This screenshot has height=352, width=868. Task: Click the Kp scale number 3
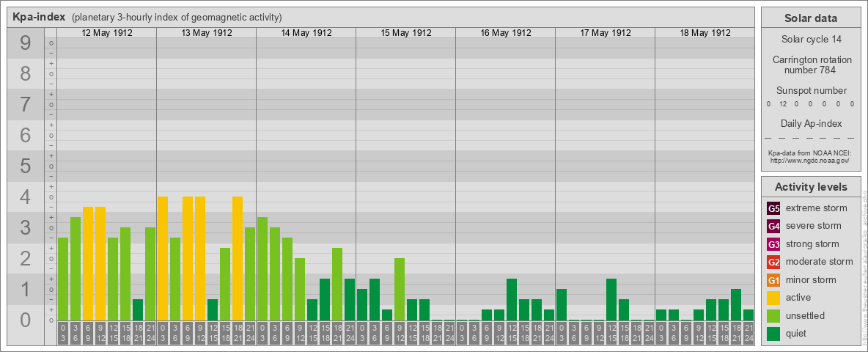pos(26,227)
